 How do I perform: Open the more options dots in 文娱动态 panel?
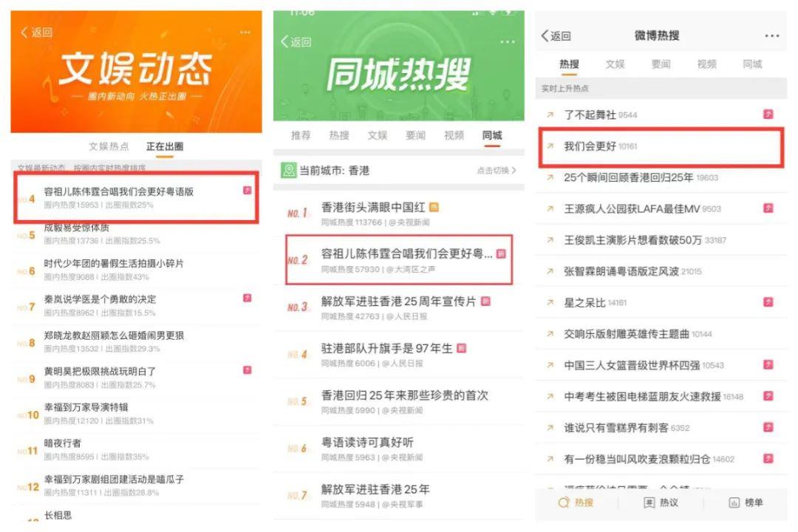(x=245, y=33)
